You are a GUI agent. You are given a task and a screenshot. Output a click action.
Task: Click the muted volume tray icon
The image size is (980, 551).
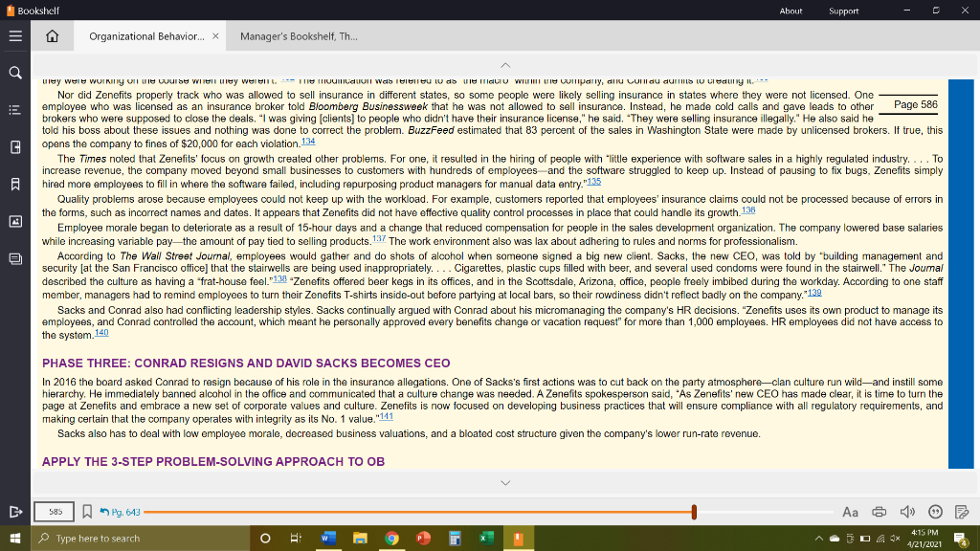[895, 538]
